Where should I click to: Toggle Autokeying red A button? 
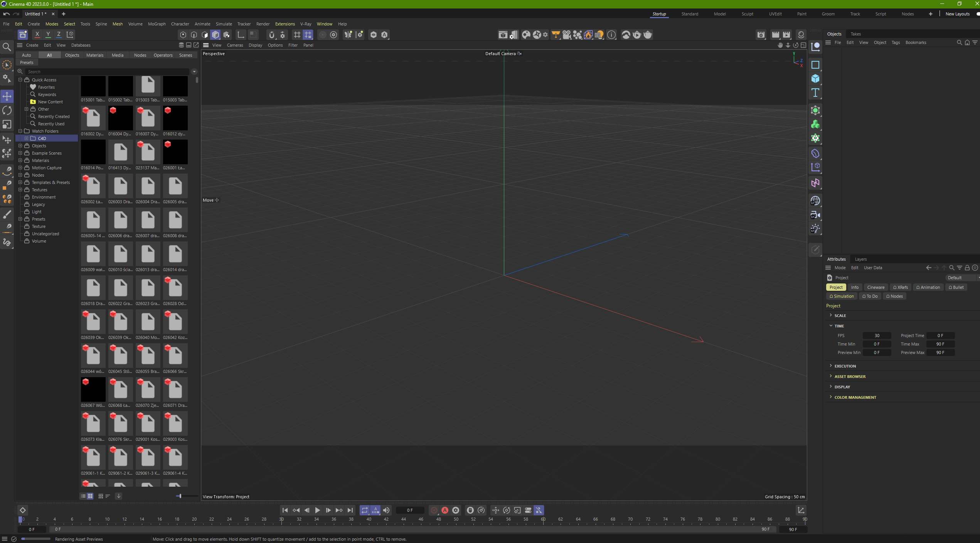pos(445,510)
